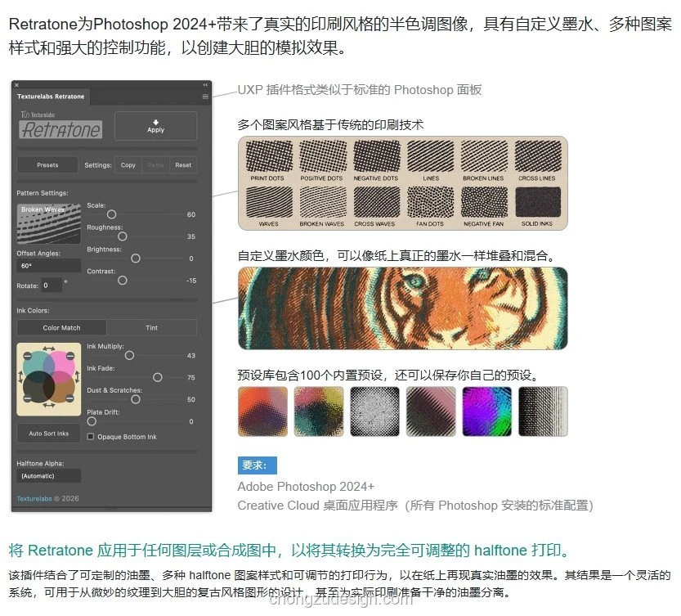The width and height of the screenshot is (681, 616).
Task: Close the Retratone panel with the X
Action: 16,85
